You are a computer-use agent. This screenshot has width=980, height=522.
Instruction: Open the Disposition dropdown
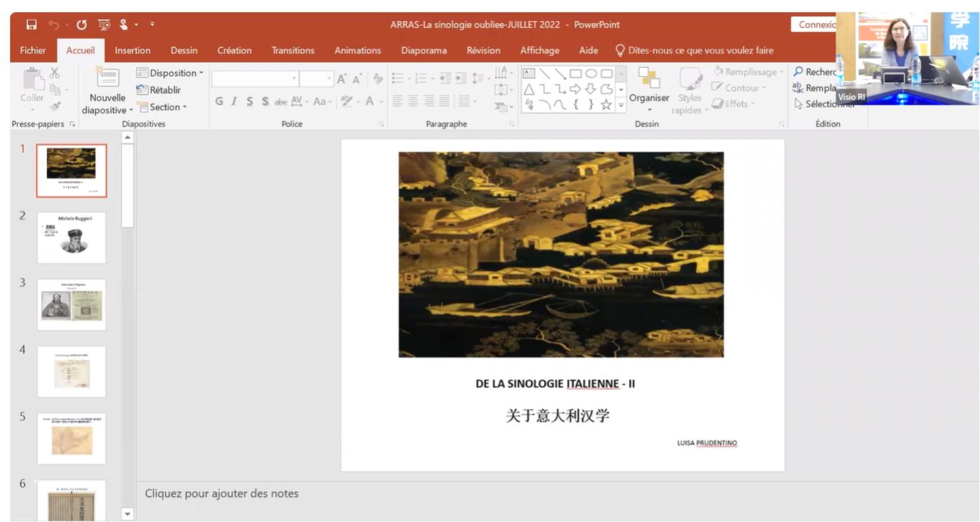coord(170,73)
